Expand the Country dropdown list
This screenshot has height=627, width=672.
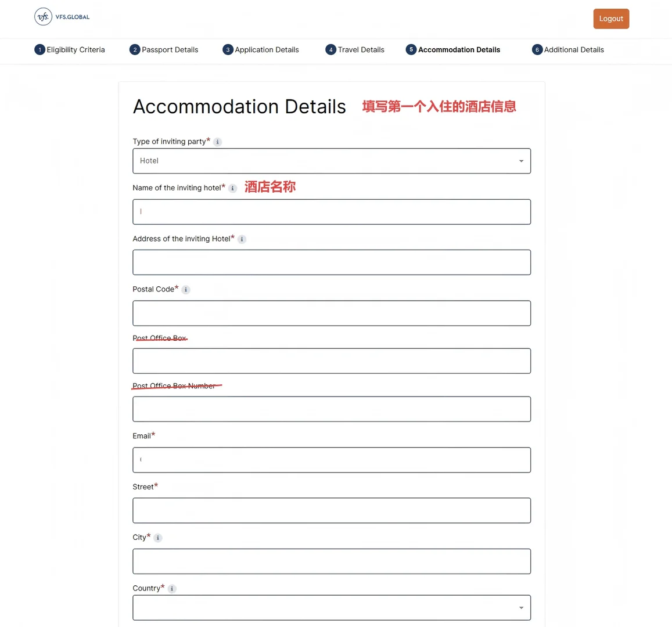click(332, 608)
